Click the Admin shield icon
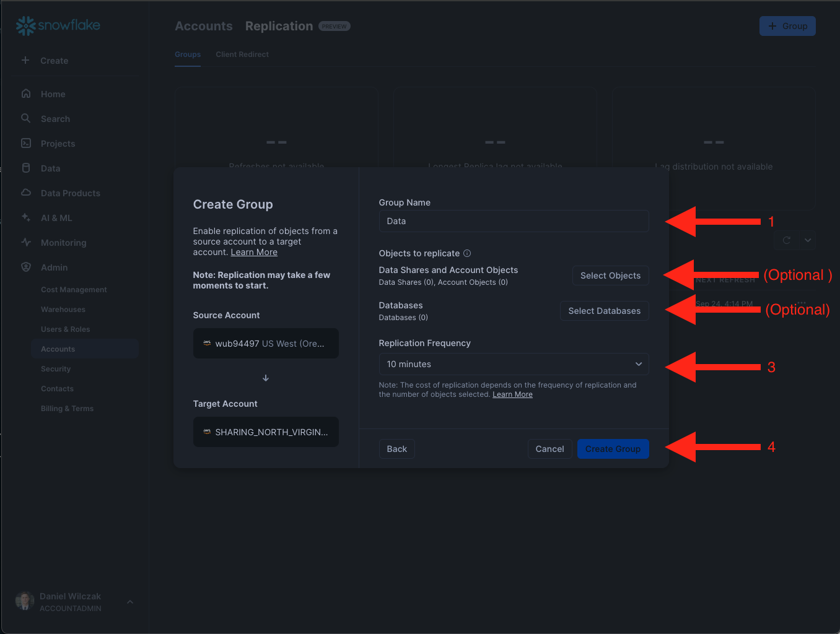The height and width of the screenshot is (634, 840). click(x=26, y=267)
